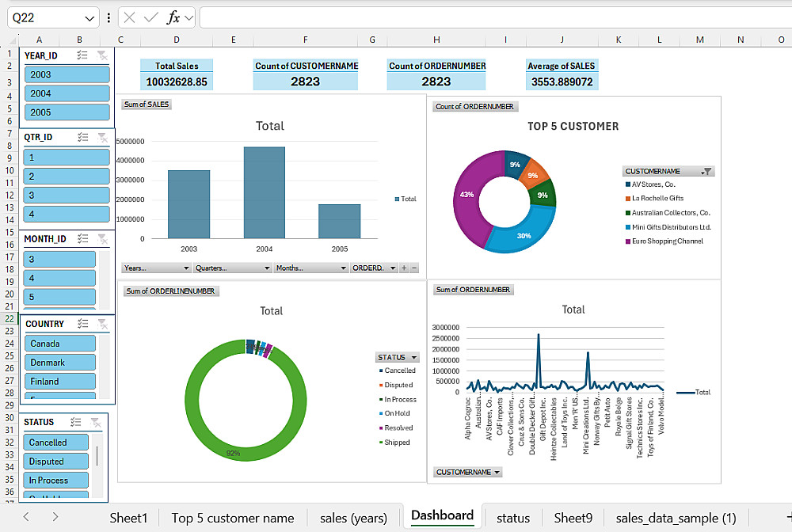792x532 pixels.
Task: Open the Sheet9 tab
Action: tap(573, 518)
